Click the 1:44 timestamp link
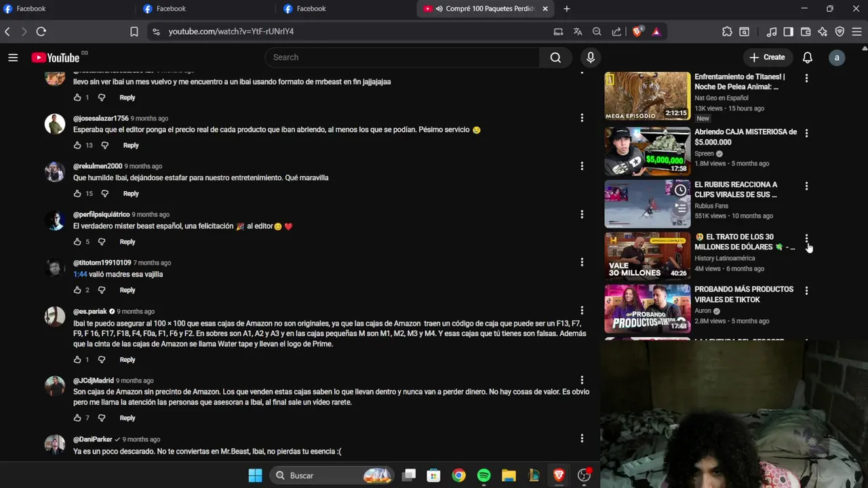 tap(80, 274)
